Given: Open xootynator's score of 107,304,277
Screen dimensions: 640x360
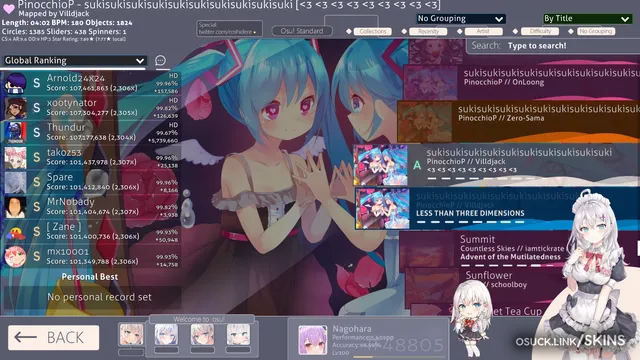Looking at the screenshot, I should tap(91, 108).
